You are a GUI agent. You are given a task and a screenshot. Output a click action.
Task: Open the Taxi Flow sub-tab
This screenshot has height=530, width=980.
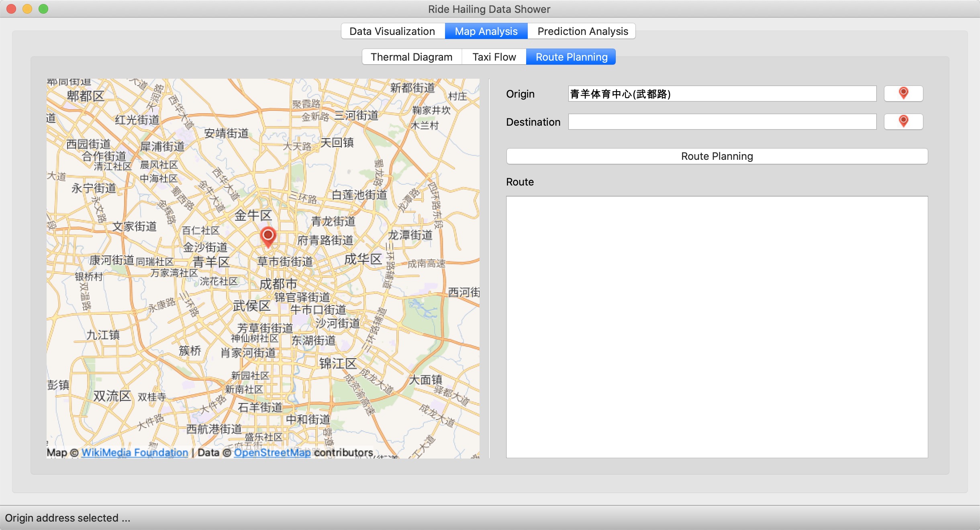(494, 57)
